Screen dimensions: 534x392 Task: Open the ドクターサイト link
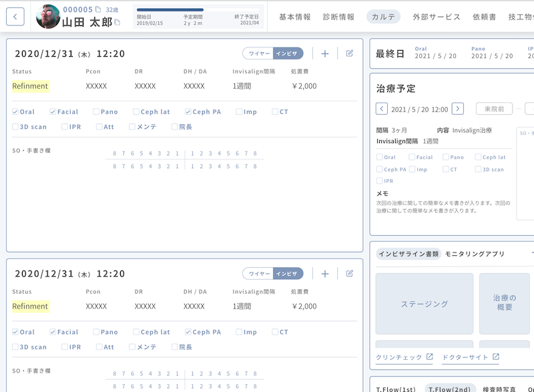tap(471, 357)
